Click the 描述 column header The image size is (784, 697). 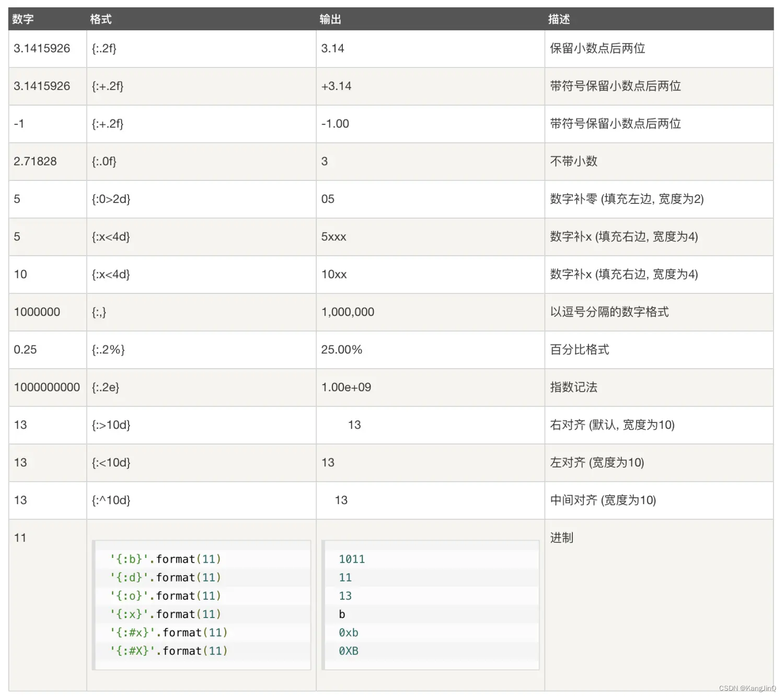pos(559,19)
